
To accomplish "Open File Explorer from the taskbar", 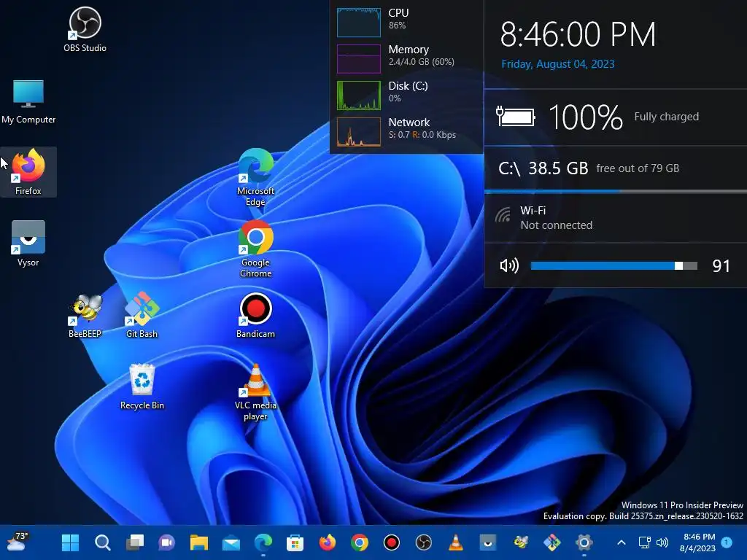I will click(199, 542).
